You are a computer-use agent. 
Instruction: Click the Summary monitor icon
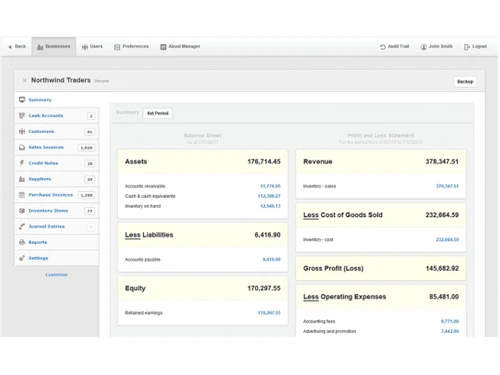coord(22,100)
